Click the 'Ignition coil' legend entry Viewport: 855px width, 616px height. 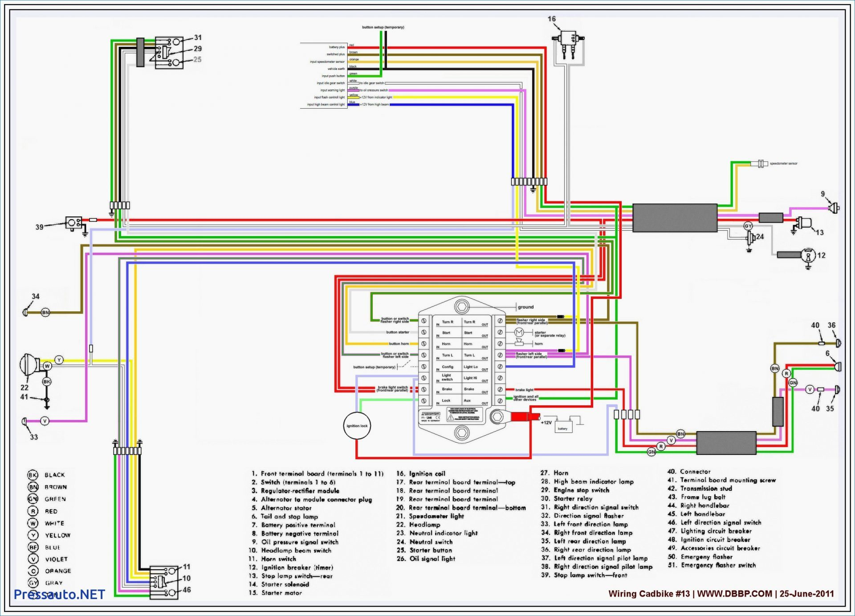point(427,473)
